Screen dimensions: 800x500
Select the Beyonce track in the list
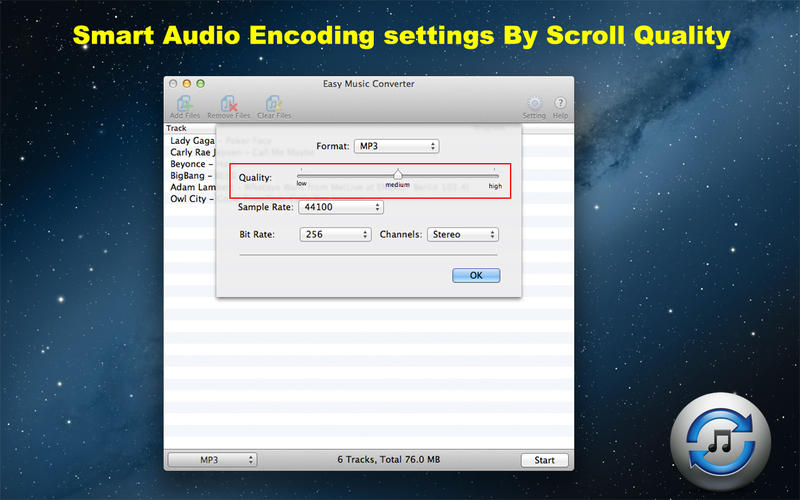[190, 164]
